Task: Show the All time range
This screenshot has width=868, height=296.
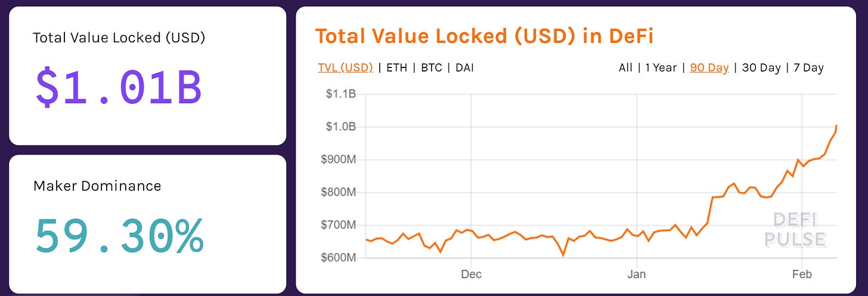Action: [625, 67]
